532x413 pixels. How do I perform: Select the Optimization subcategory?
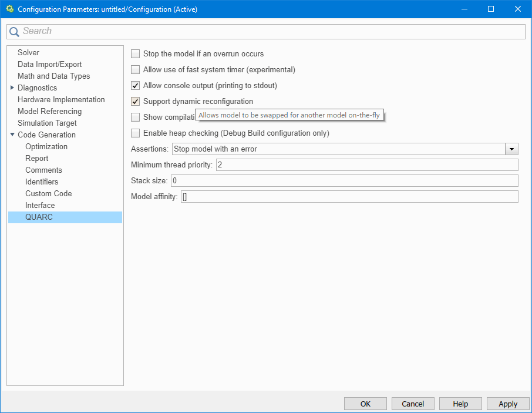(x=46, y=147)
